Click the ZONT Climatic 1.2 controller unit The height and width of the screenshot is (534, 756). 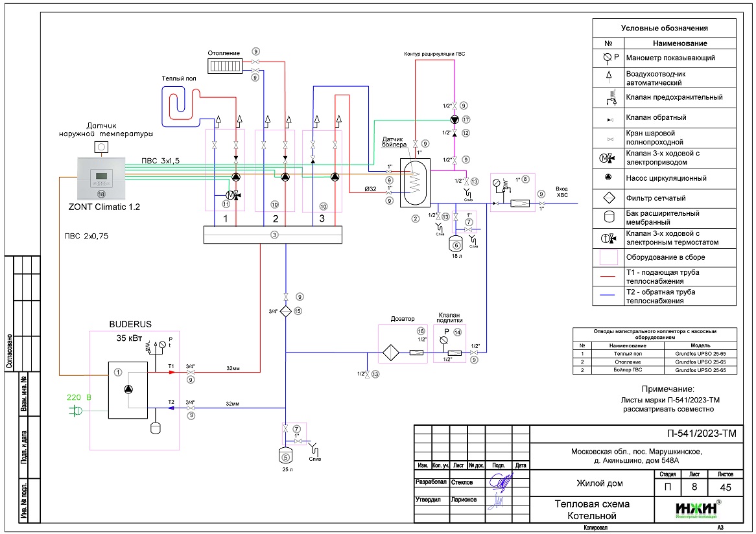100,179
